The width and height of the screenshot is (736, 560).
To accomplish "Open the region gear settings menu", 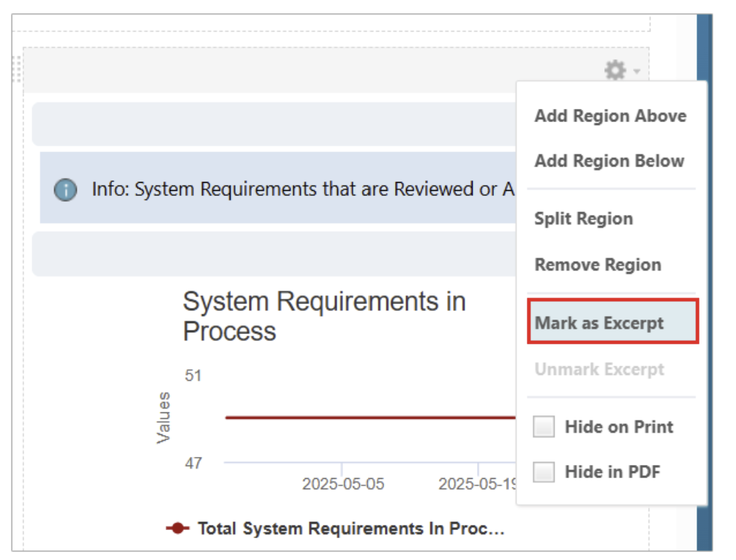I will tap(615, 71).
